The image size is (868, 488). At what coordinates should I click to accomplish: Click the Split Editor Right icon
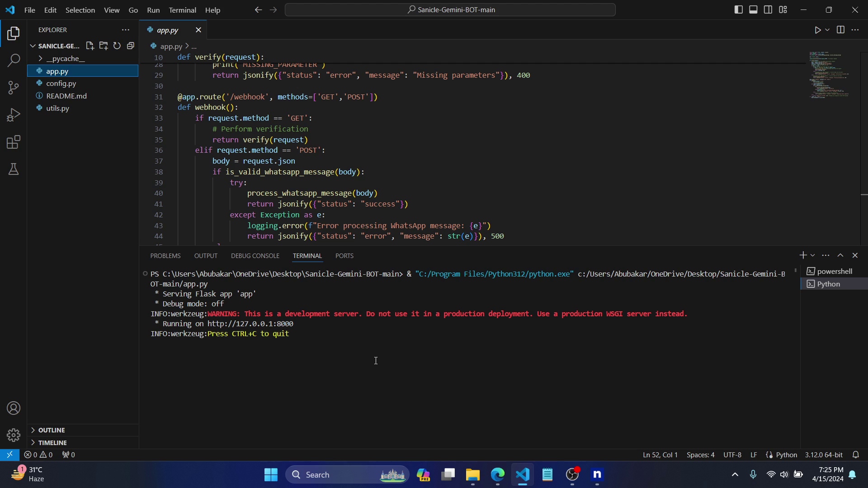coord(840,30)
